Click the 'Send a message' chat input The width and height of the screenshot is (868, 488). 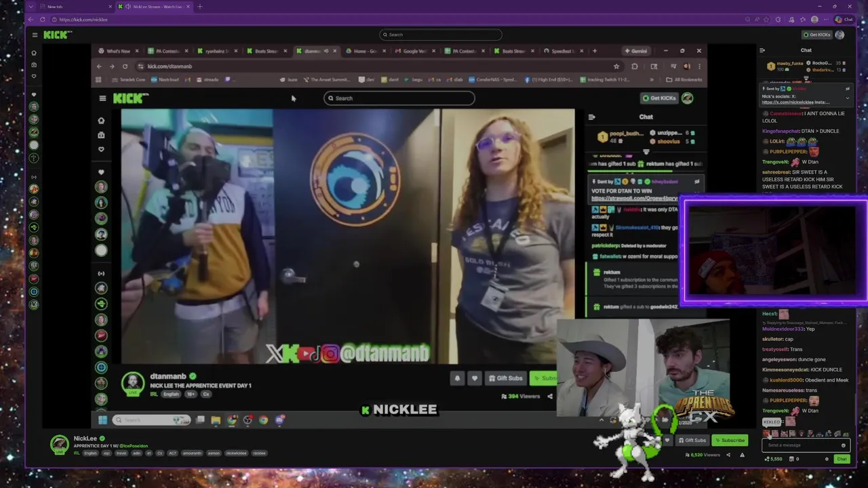click(805, 445)
